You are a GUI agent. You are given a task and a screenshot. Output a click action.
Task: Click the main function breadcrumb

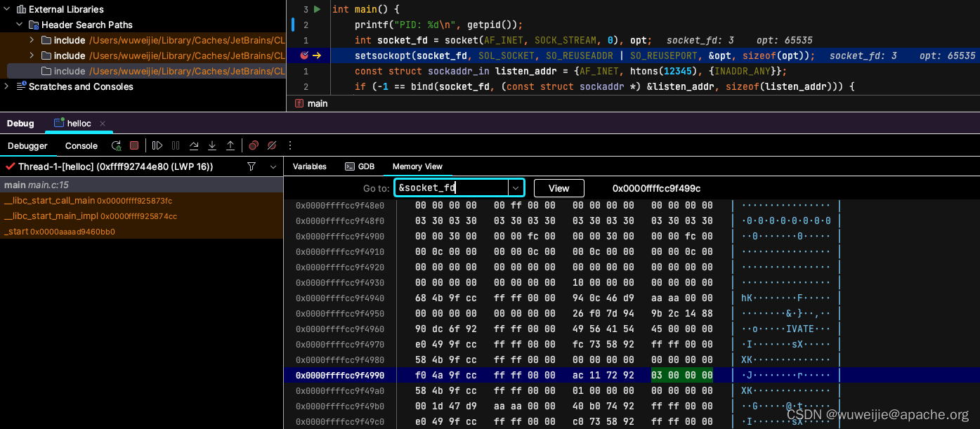click(x=311, y=103)
